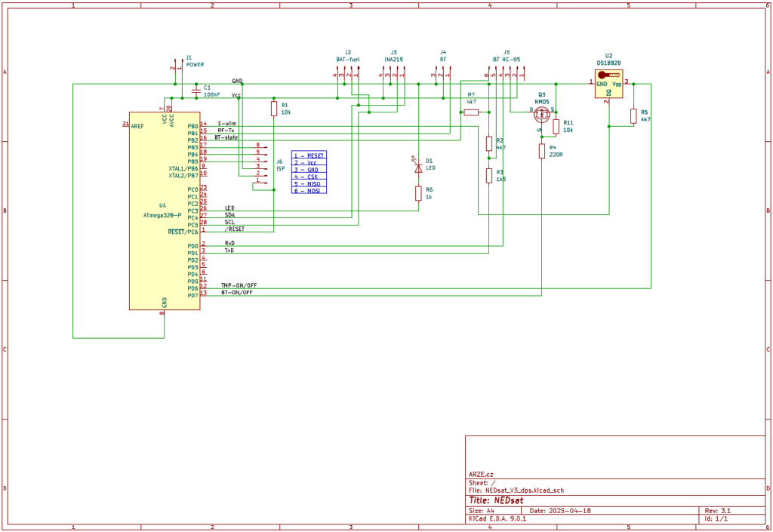
Task: Click resistor R11 10k near the NMOS
Action: [556, 126]
